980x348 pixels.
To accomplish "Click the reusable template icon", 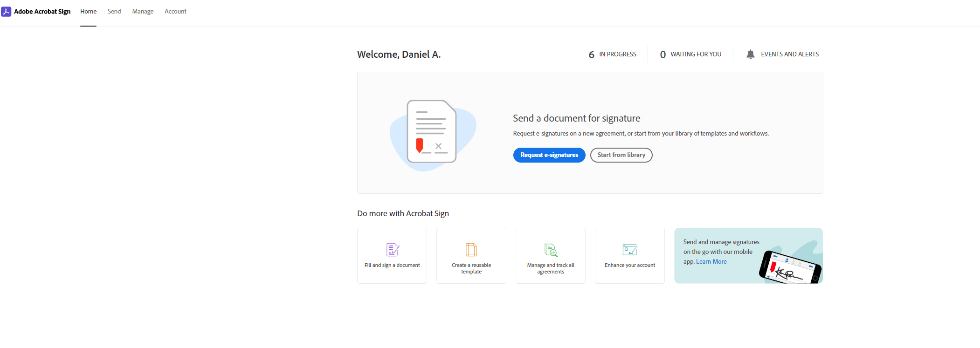I will click(471, 250).
